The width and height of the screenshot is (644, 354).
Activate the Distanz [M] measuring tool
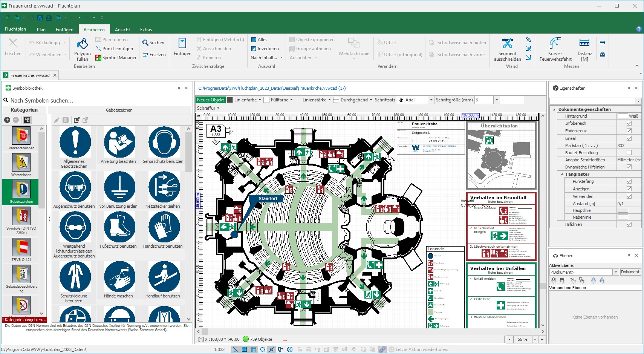point(584,49)
